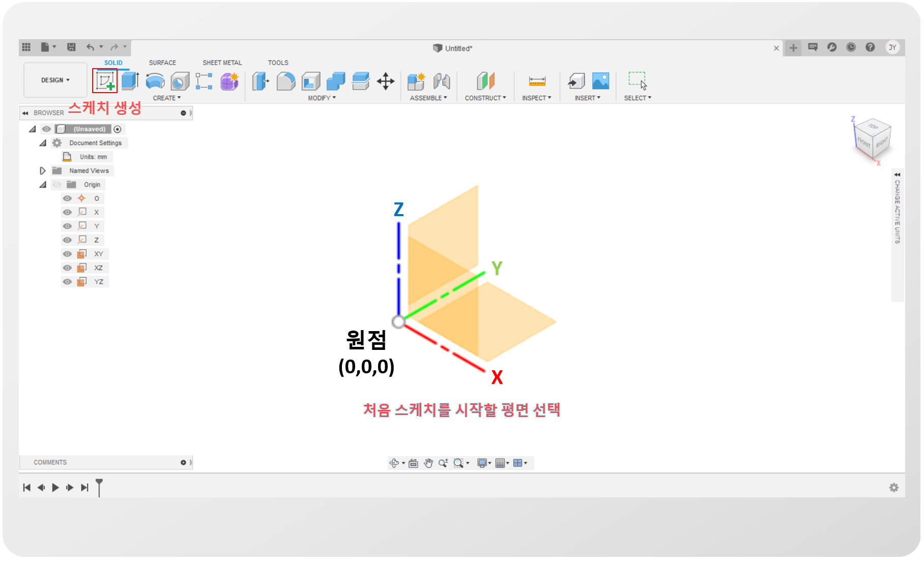Select the Zoom magnifier tool
Viewport: 924px width, 563px height.
click(x=443, y=463)
